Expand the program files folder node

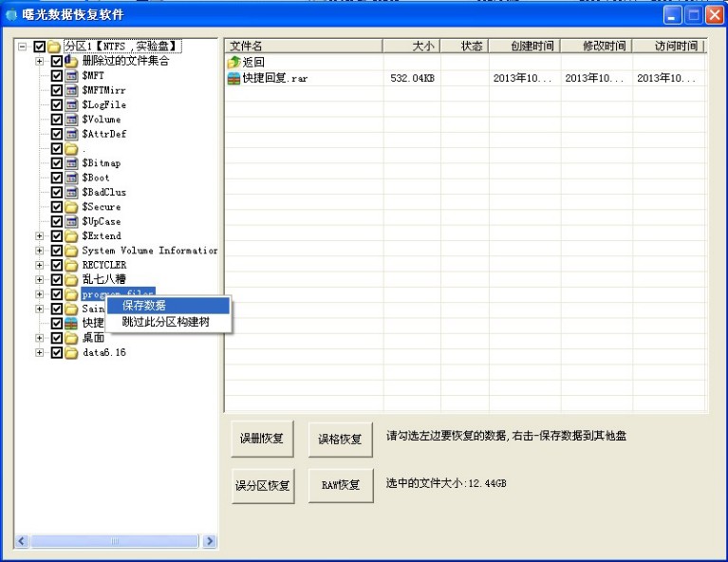click(40, 294)
